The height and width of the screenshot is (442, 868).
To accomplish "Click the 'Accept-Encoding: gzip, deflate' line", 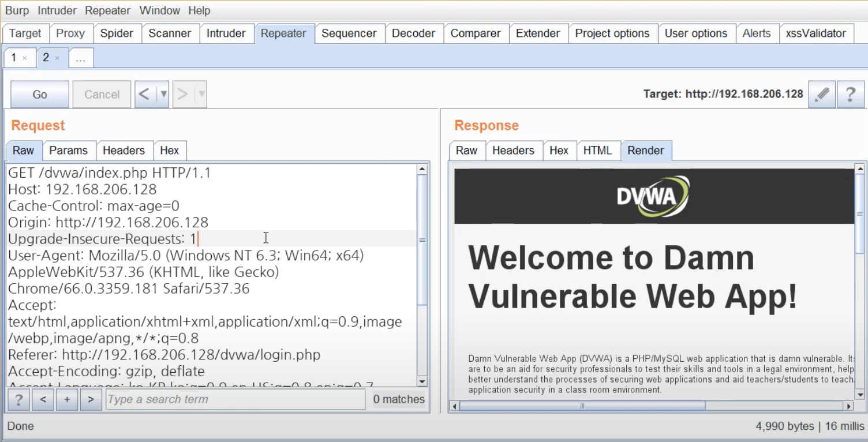I will pos(106,371).
